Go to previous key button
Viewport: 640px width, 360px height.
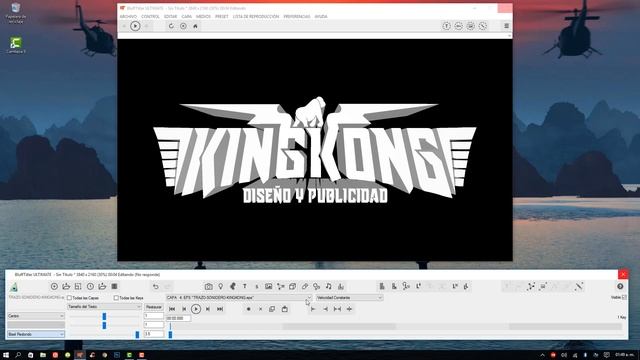(x=184, y=309)
